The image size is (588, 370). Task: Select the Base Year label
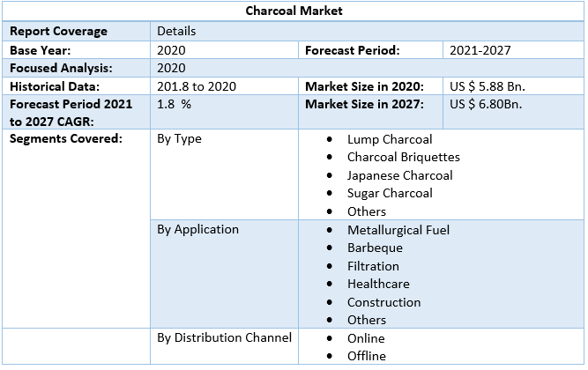tap(41, 50)
